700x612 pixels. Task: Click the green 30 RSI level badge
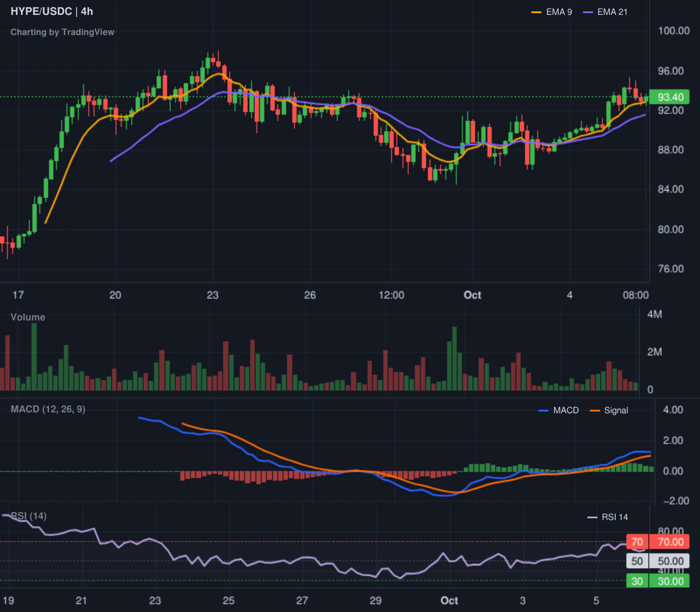coord(637,581)
